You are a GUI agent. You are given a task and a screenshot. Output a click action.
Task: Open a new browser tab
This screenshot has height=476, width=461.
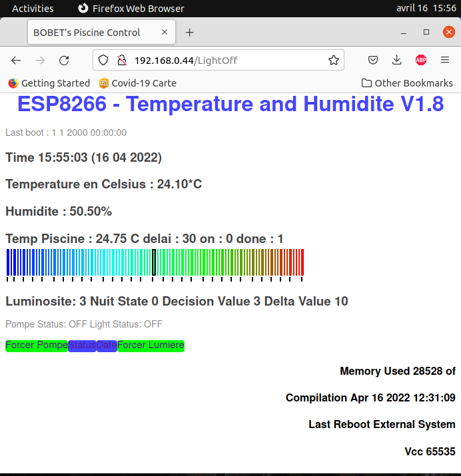189,32
